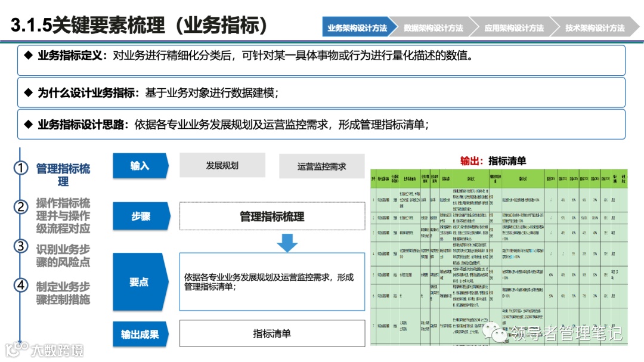Click the blue 步骤 label
The height and width of the screenshot is (362, 644).
pyautogui.click(x=141, y=216)
